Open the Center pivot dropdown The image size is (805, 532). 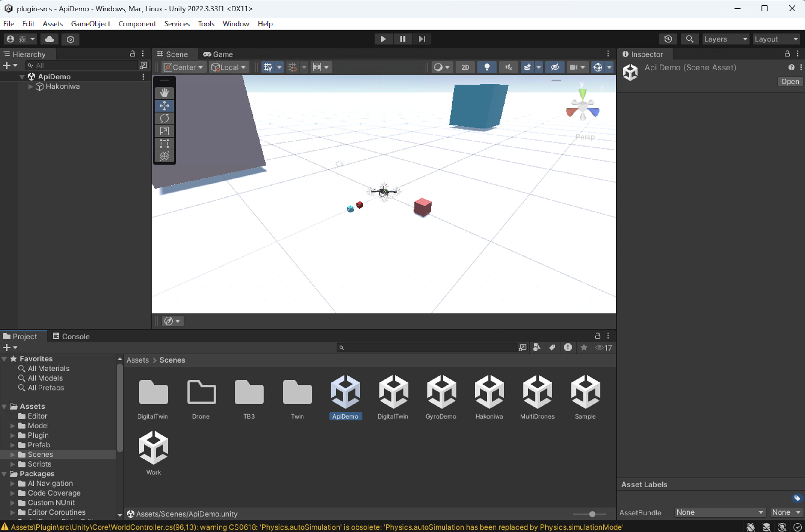(184, 67)
